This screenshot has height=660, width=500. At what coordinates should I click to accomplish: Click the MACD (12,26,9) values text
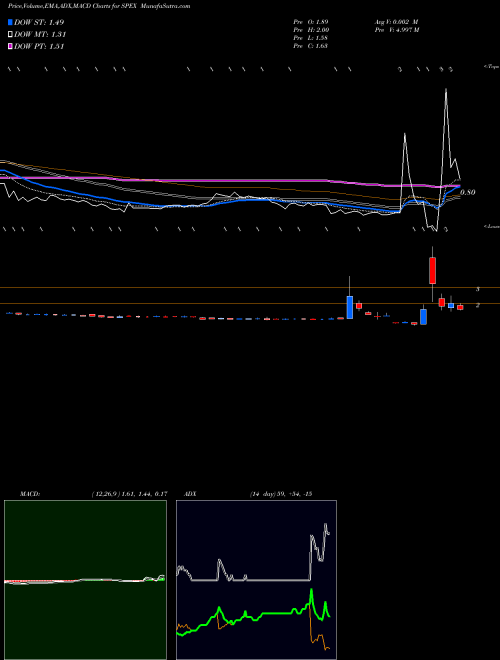tap(129, 494)
